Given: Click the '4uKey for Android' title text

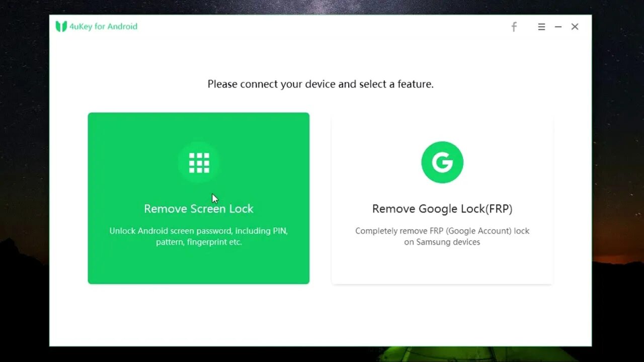Looking at the screenshot, I should pos(104,27).
